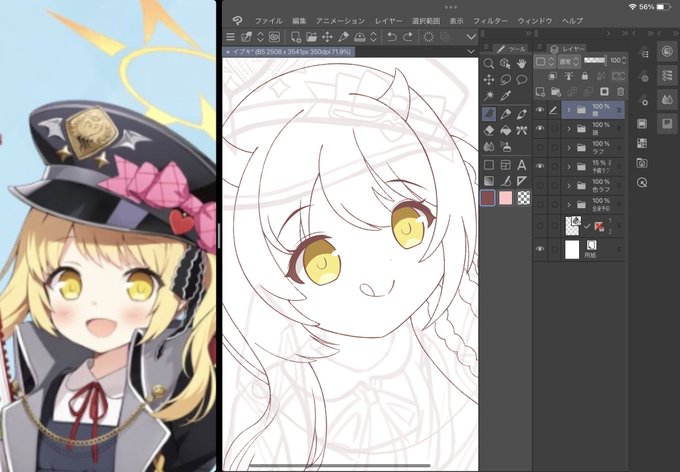Open the ウィンドウ menu
Image resolution: width=680 pixels, height=472 pixels.
[535, 21]
